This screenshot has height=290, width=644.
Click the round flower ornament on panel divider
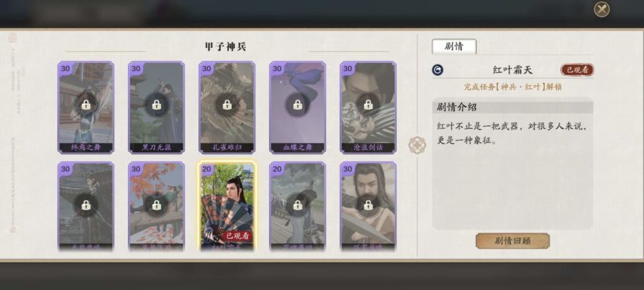click(417, 145)
